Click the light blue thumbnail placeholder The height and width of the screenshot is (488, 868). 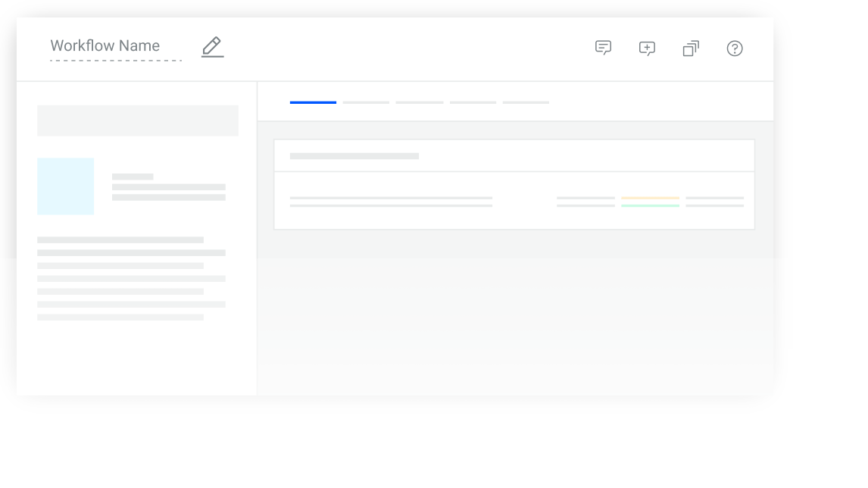point(65,186)
